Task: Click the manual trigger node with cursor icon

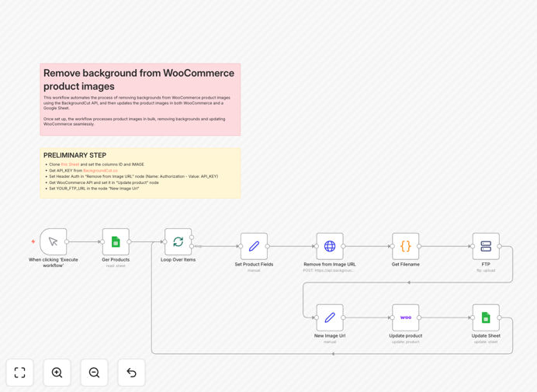Action: coord(54,241)
